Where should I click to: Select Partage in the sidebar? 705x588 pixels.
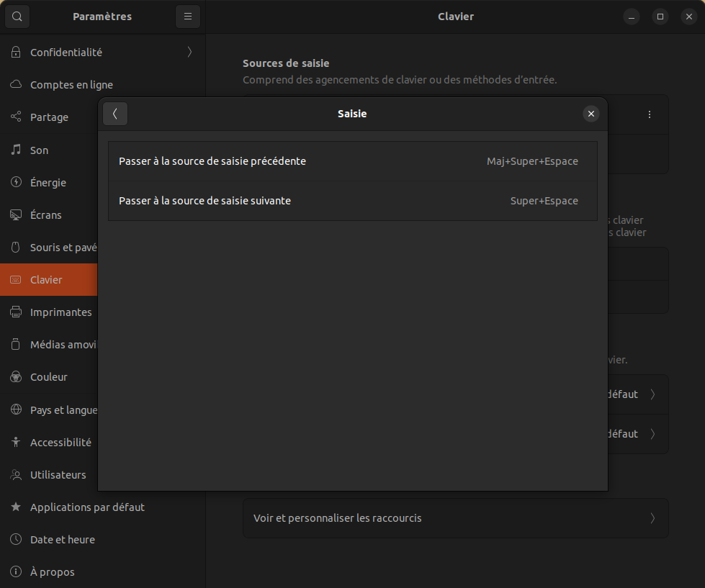click(49, 117)
